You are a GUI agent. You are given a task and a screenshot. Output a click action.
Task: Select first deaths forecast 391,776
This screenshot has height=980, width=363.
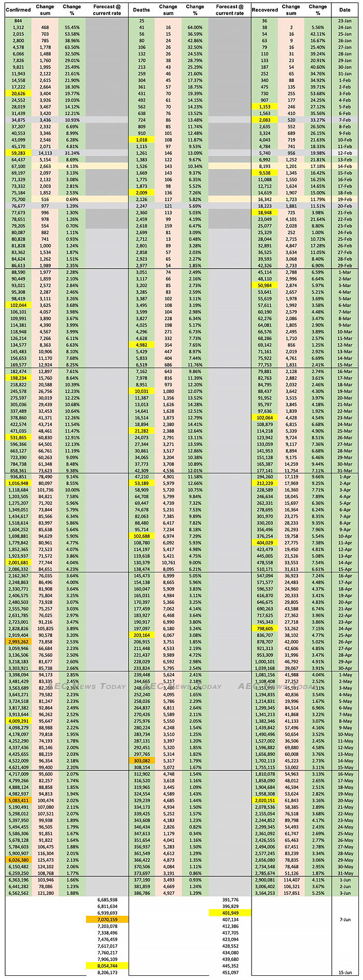pyautogui.click(x=230, y=900)
